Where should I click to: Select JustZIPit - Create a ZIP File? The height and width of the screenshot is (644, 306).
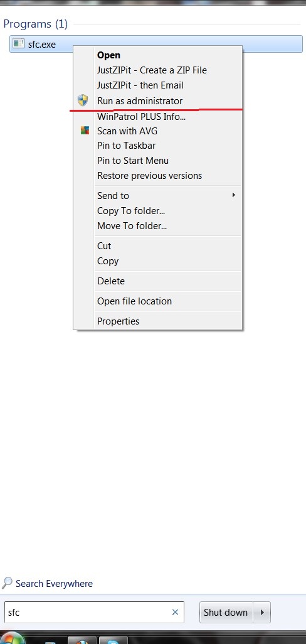(152, 70)
